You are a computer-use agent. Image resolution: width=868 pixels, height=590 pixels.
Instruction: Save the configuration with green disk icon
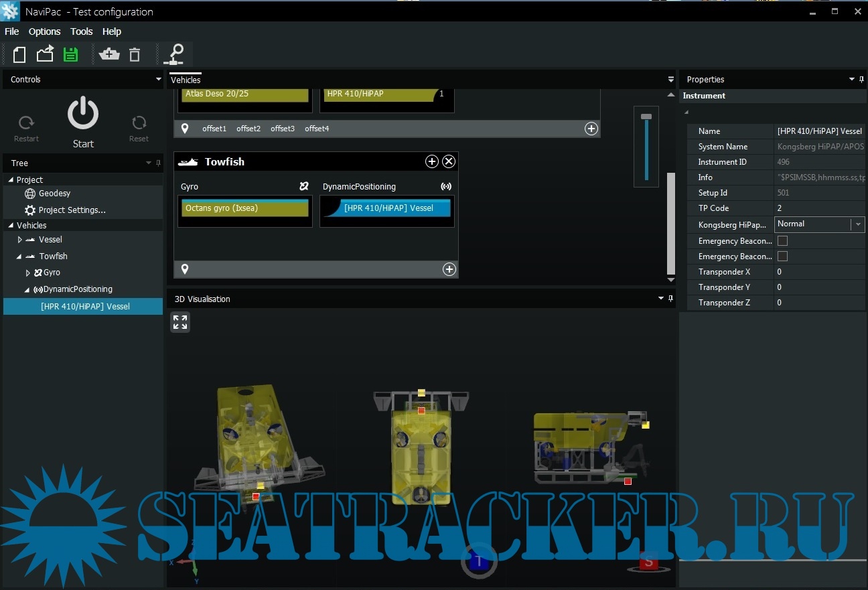[x=70, y=54]
